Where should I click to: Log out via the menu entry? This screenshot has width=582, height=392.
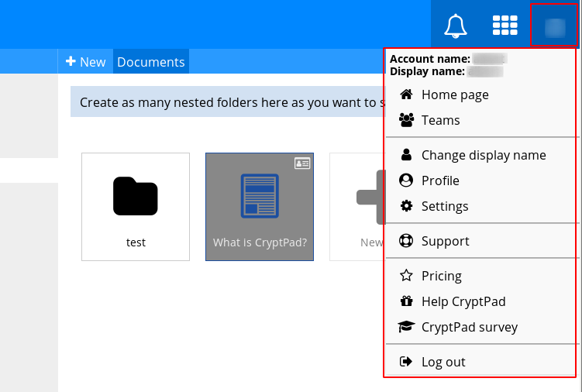coord(480,361)
